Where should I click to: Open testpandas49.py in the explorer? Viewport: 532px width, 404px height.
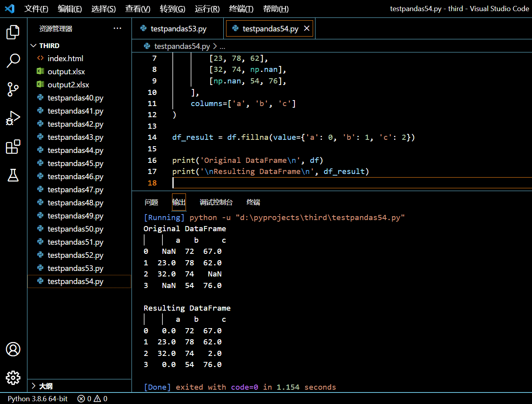79,216
